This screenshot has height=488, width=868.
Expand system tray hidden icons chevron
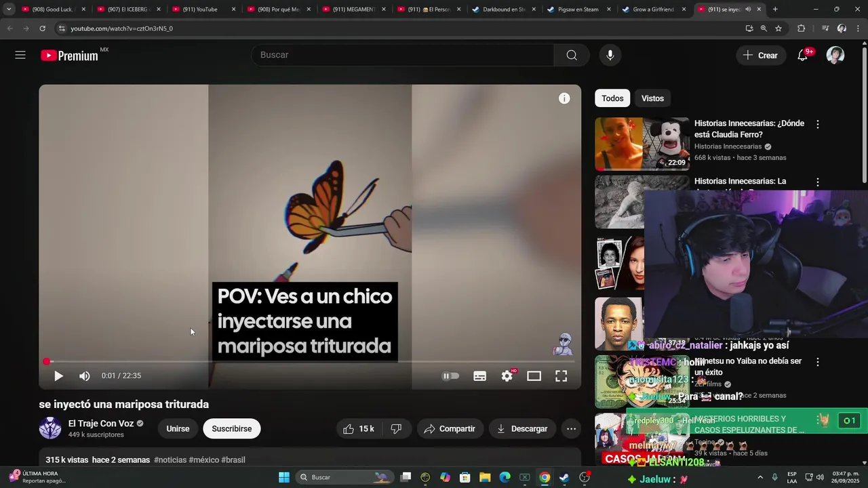coord(759,477)
